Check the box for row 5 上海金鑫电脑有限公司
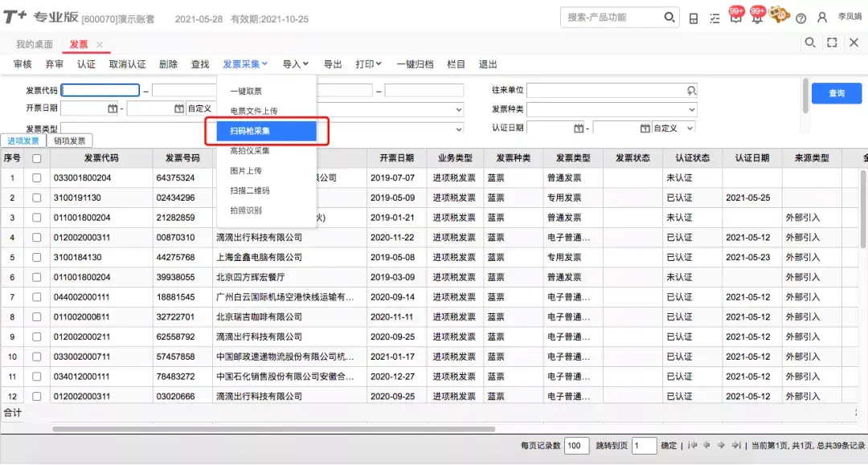The width and height of the screenshot is (868, 465). 36,258
